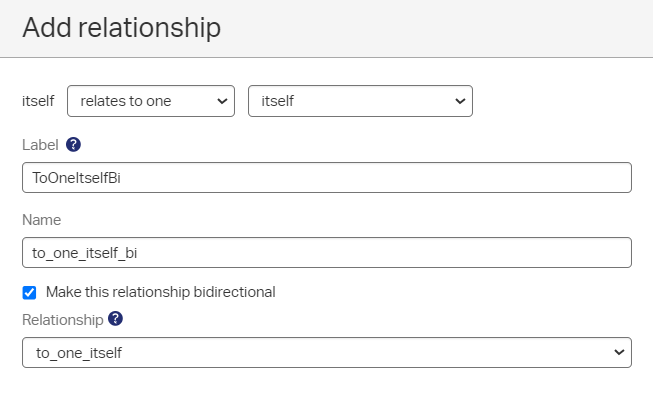The width and height of the screenshot is (653, 407).
Task: Click the chevron arrow of 'relates to one'
Action: click(x=221, y=101)
